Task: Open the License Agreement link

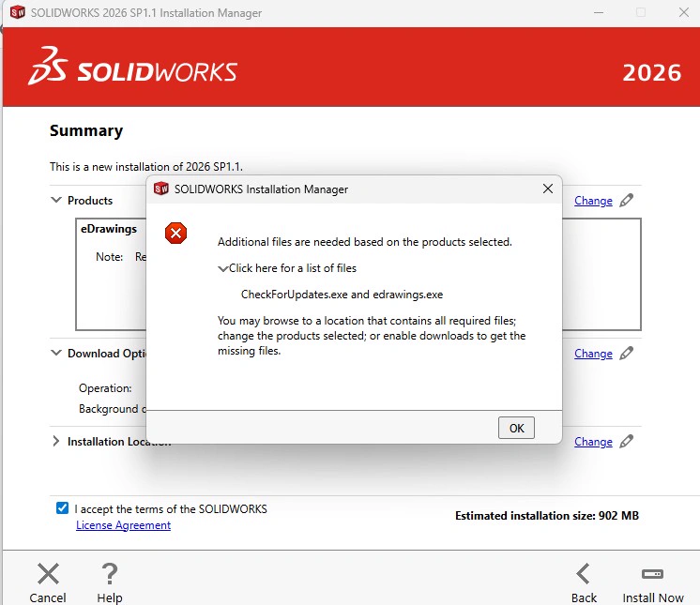Action: [x=123, y=525]
